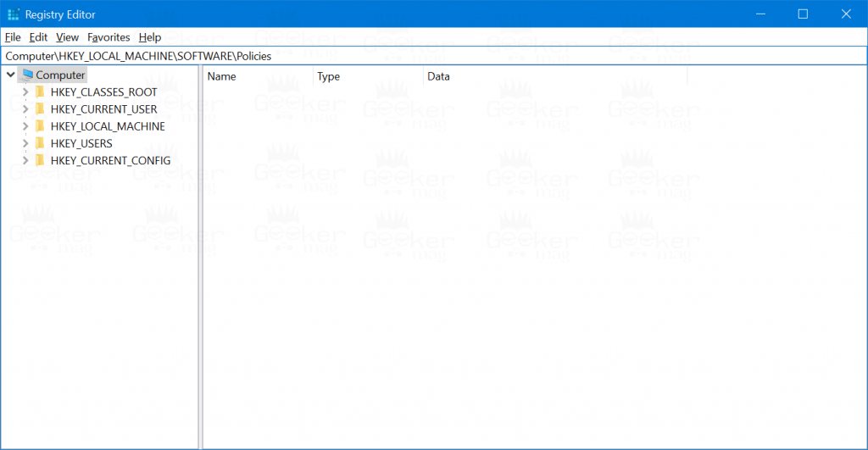Open the File menu
This screenshot has height=450, width=868.
(x=13, y=37)
